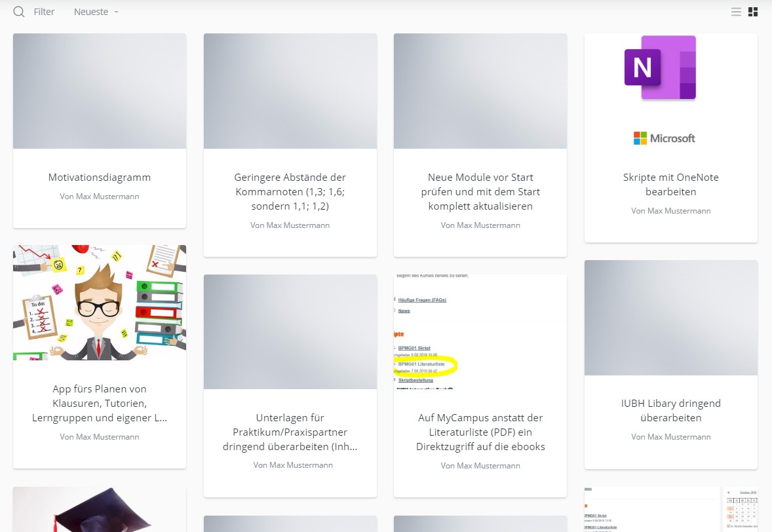The image size is (772, 532).
Task: Click author name under Motivationsdiagramm
Action: coord(100,197)
